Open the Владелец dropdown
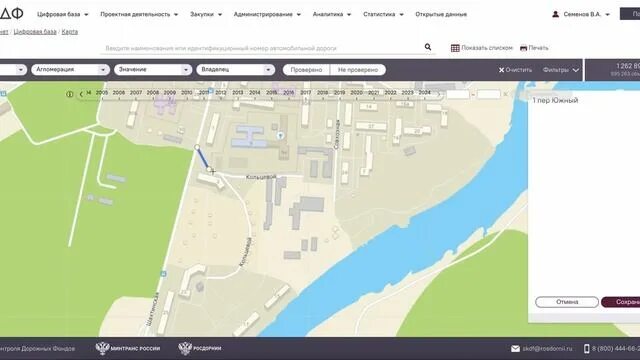The height and width of the screenshot is (360, 640). [x=236, y=70]
